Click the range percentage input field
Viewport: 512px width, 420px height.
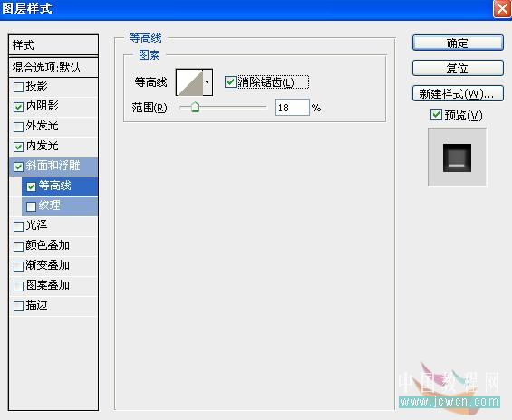point(292,108)
